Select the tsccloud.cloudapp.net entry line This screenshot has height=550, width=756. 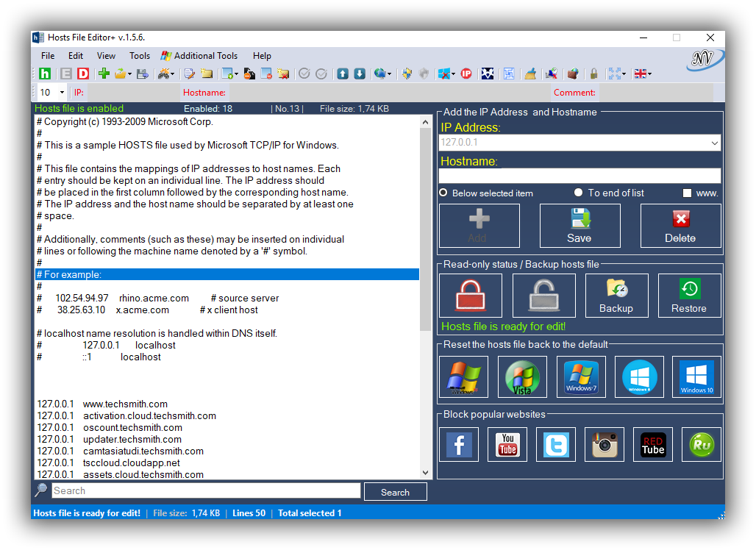tap(227, 463)
